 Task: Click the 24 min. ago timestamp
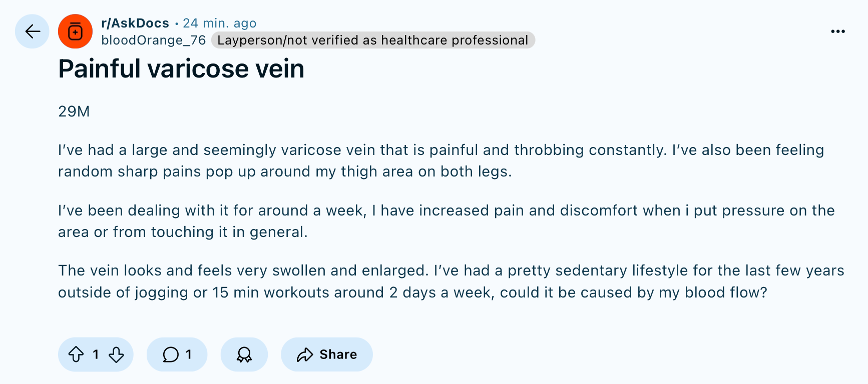coord(219,23)
